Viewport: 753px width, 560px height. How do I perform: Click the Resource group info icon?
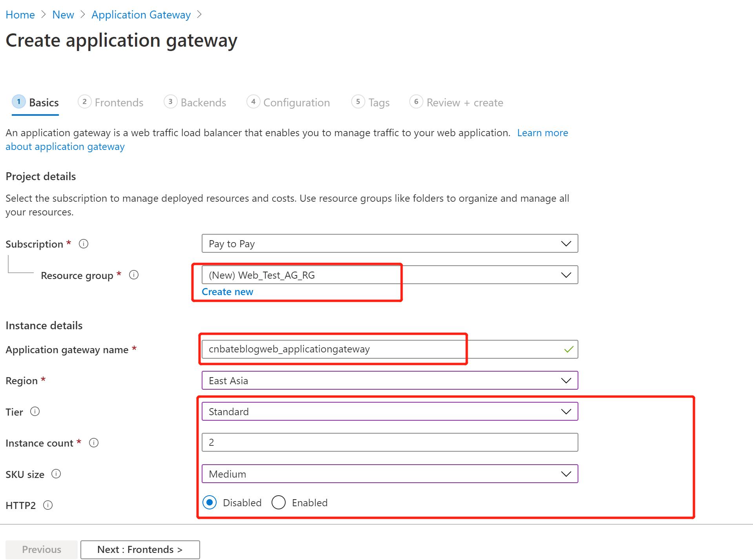[133, 275]
